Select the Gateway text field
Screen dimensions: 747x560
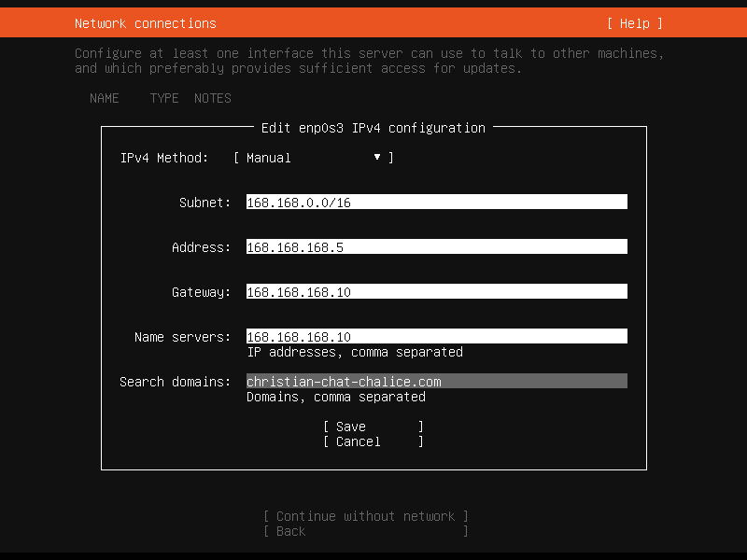tap(436, 292)
